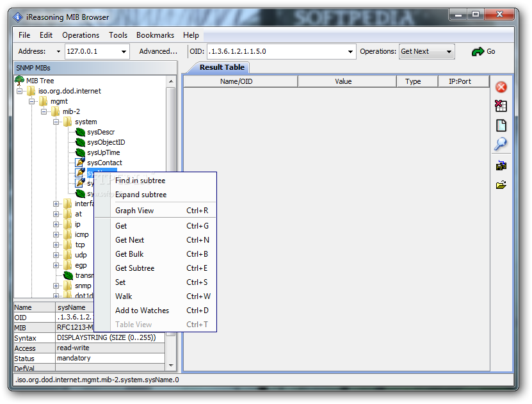Expand the ip tree node
The height and width of the screenshot is (404, 532).
[x=56, y=224]
